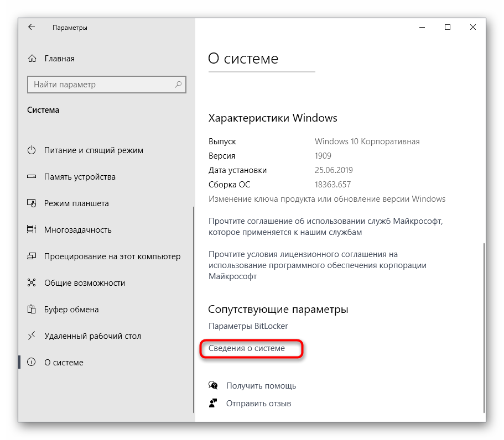This screenshot has height=440, width=504.
Task: Open Главная settings page
Action: coord(59,59)
